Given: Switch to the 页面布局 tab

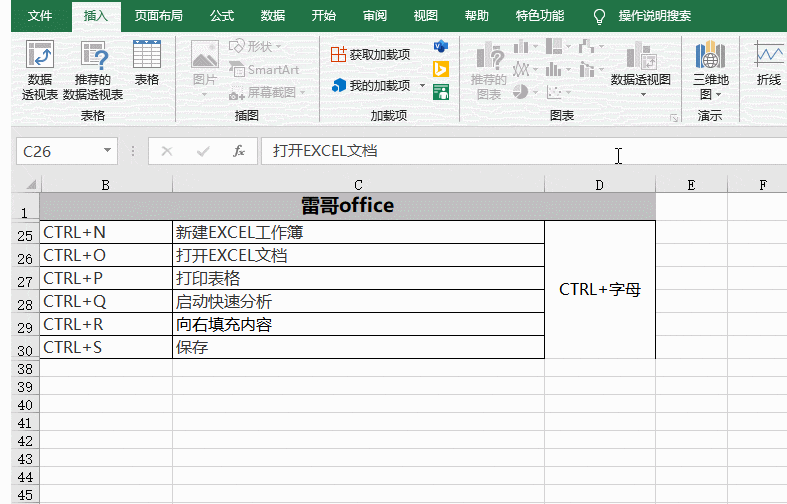Looking at the screenshot, I should point(159,16).
